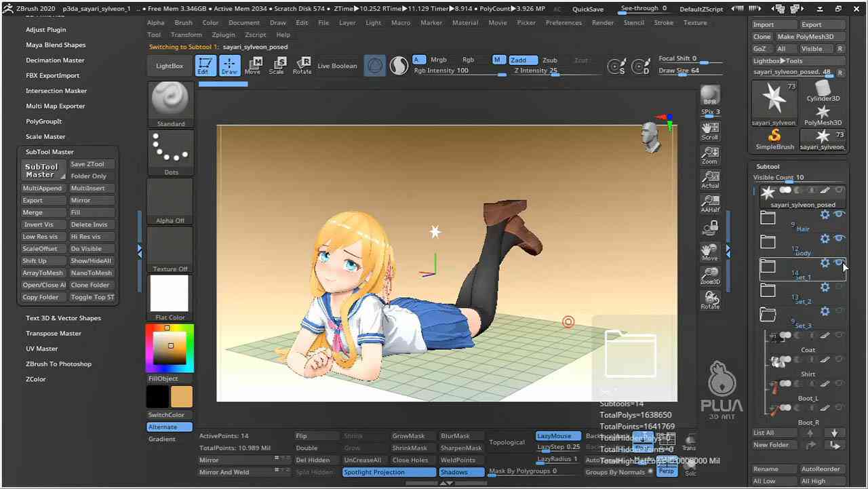Select the PolyMesh3D tool
The width and height of the screenshot is (868, 489).
tap(823, 115)
